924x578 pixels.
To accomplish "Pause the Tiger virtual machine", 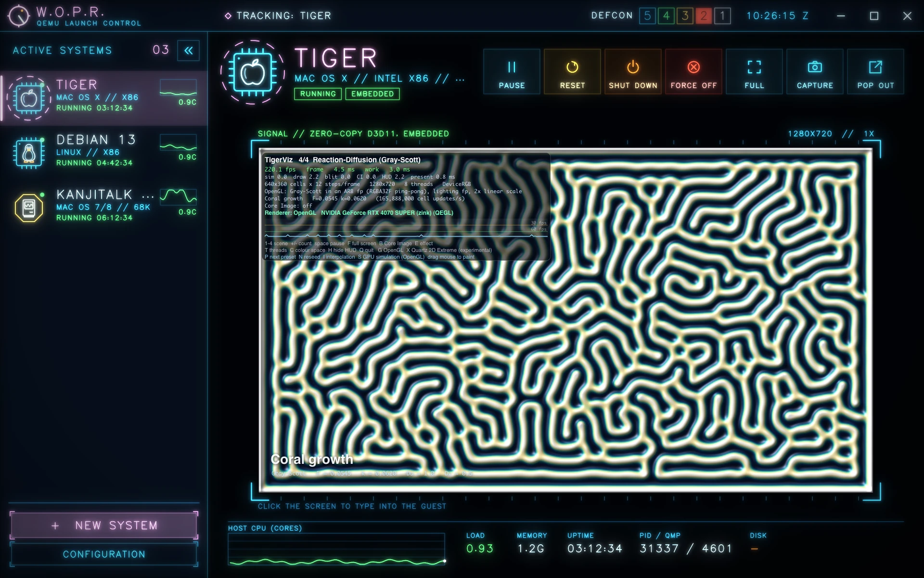I will point(512,72).
